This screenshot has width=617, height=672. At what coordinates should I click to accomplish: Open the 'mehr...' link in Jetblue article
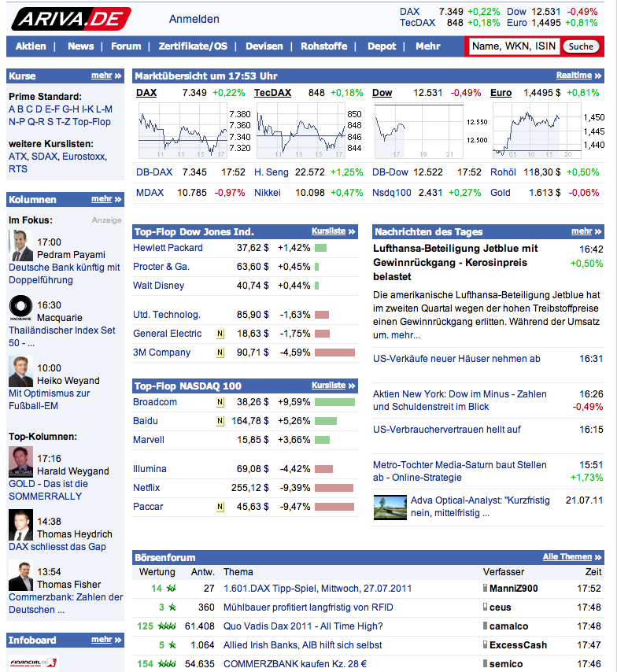(405, 335)
